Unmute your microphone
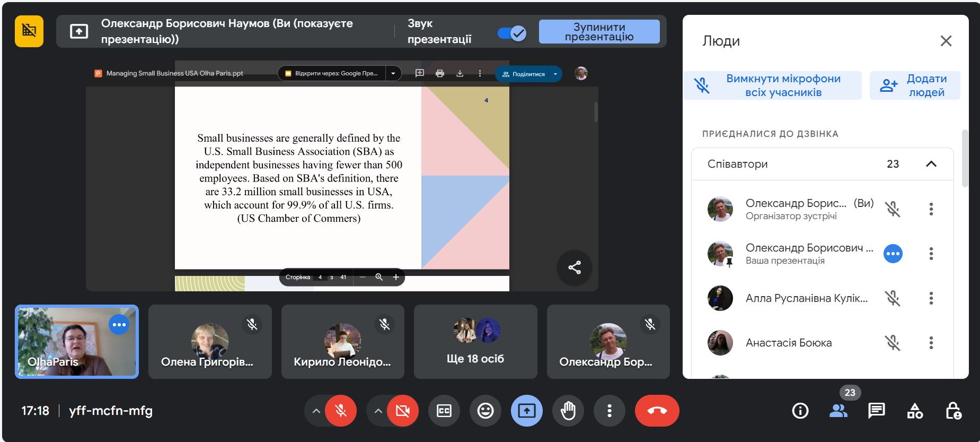The image size is (980, 442). pos(341,411)
